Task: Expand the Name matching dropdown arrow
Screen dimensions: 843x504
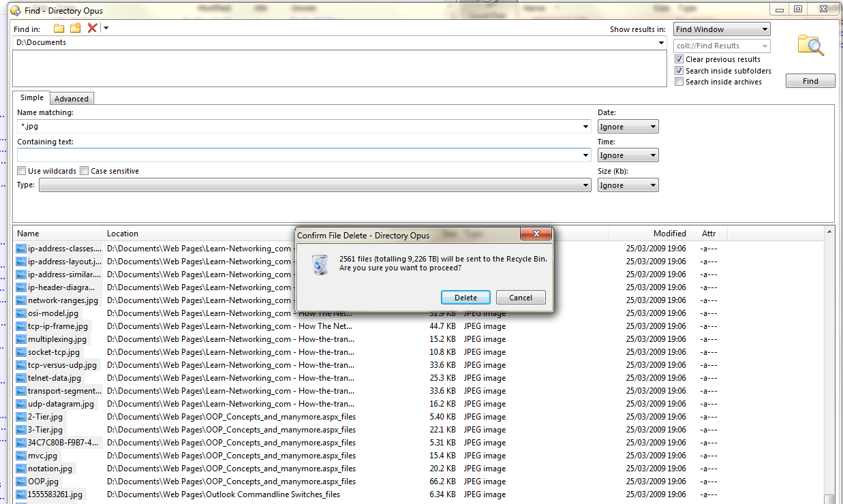Action: [586, 127]
